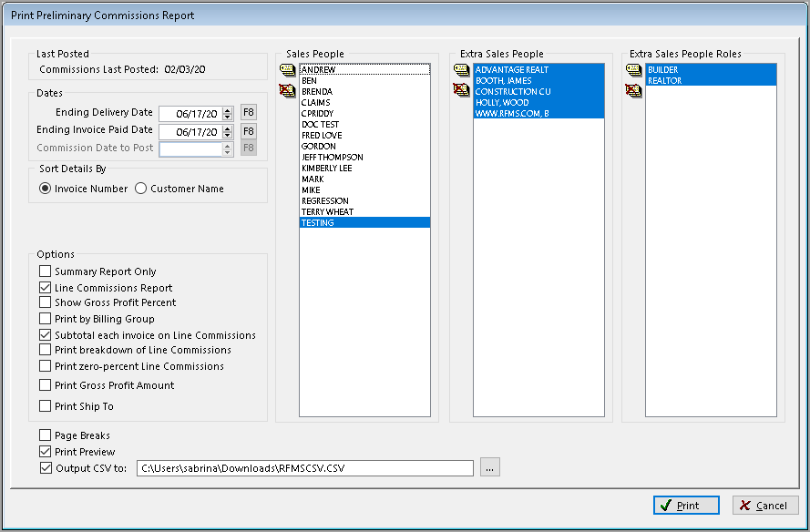The width and height of the screenshot is (810, 532).
Task: Click select-all icon for Sales People list
Action: 287,70
